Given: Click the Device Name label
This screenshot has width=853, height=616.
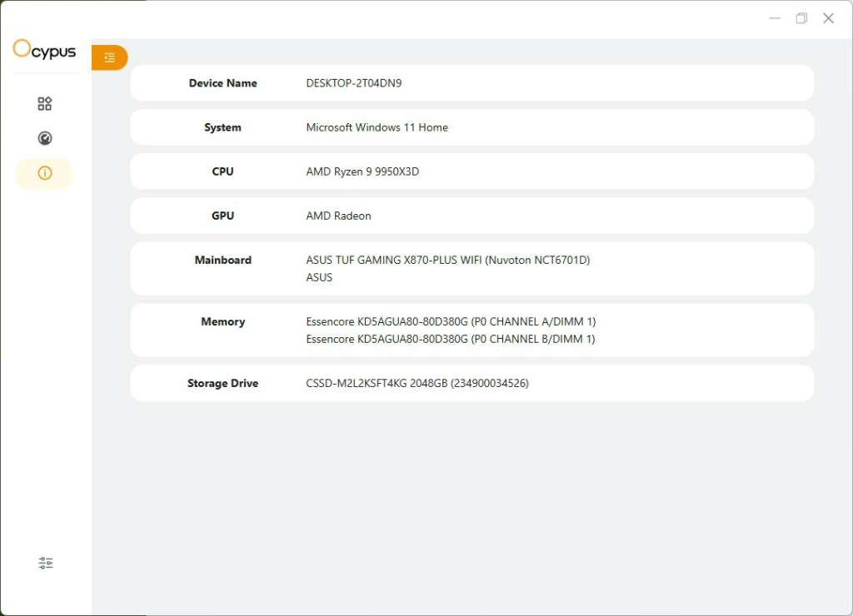Looking at the screenshot, I should pos(223,83).
